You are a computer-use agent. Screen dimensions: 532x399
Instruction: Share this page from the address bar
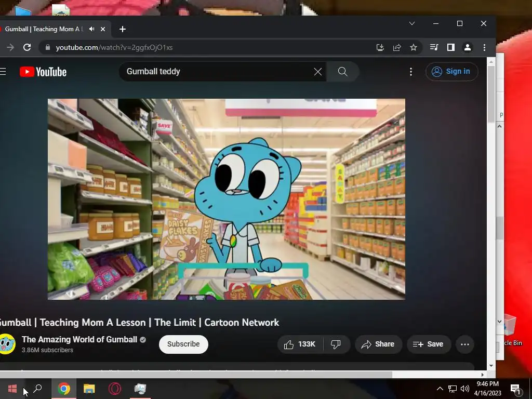(396, 47)
